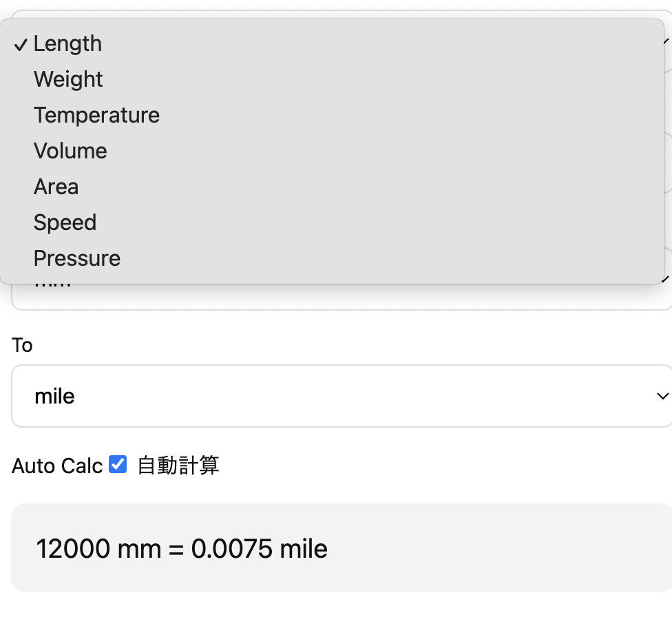
Task: Re-select the checked Length option
Action: (67, 43)
